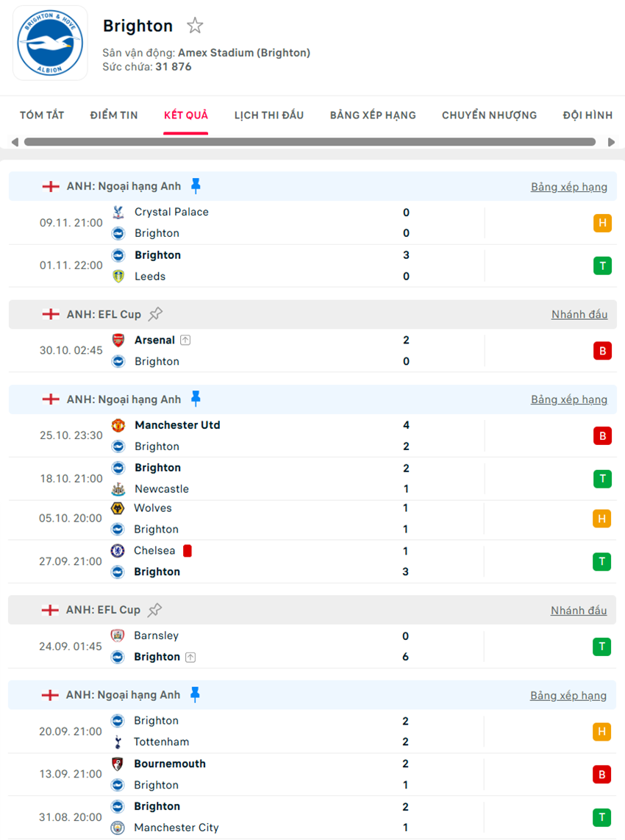The height and width of the screenshot is (840, 625).
Task: Open the Bảng xếp hạng link
Action: 568,186
